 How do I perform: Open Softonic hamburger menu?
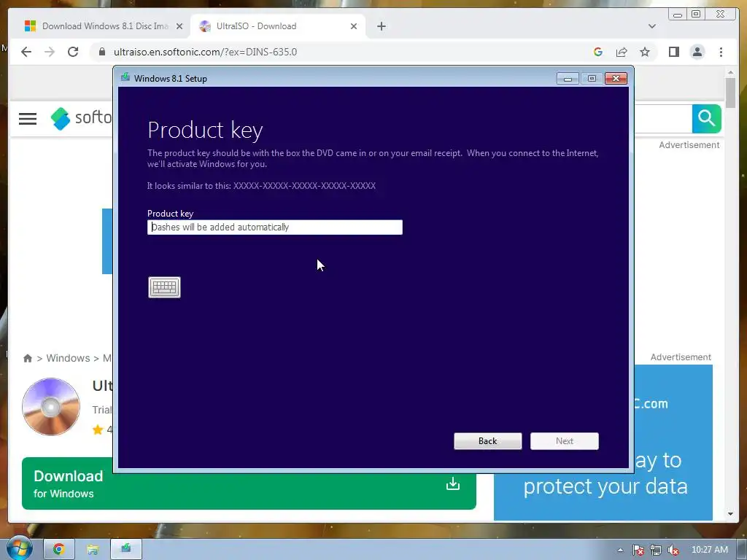coord(28,119)
